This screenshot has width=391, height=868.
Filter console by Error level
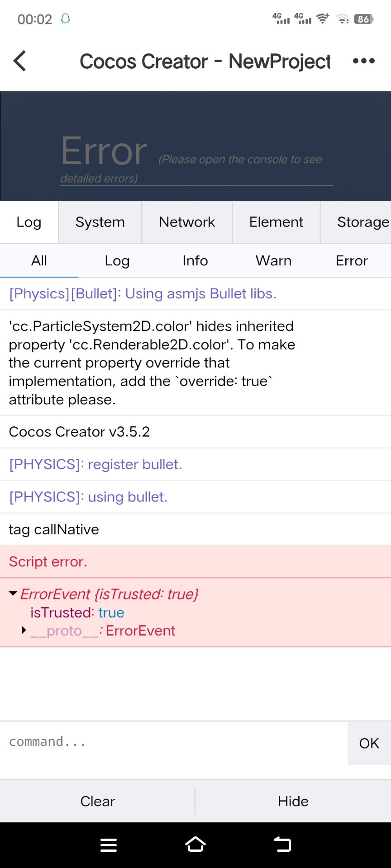coord(352,261)
